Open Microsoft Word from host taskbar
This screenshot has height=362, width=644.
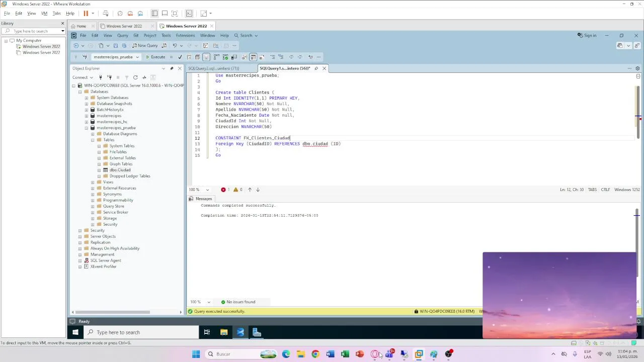click(330, 354)
